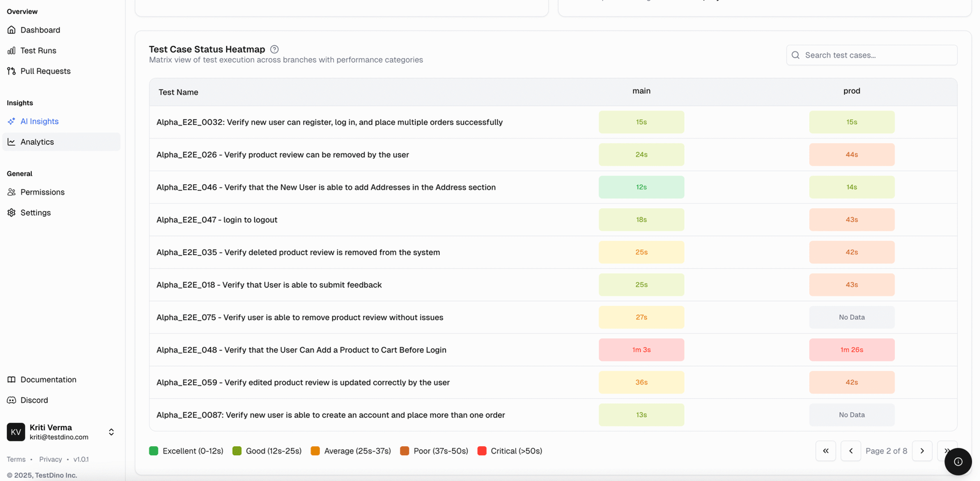The height and width of the screenshot is (481, 980).
Task: Click main 25s cell for Alpha_E2E_018
Action: coord(641,285)
